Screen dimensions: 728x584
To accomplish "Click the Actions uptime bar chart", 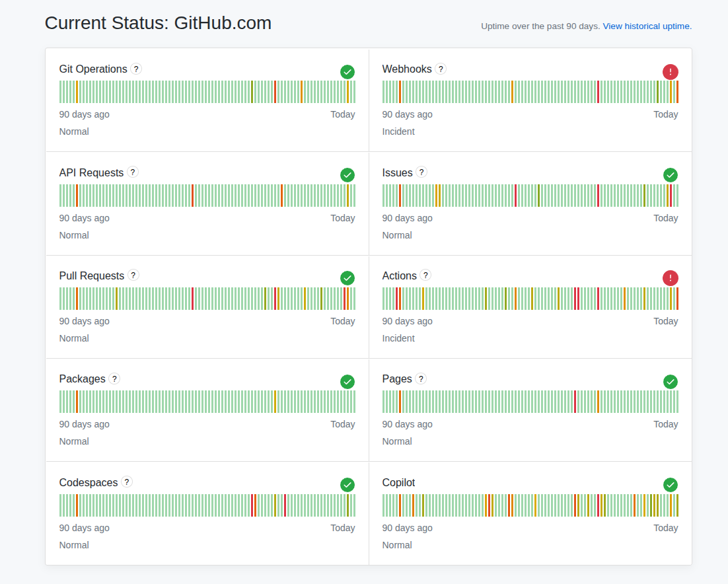I will pos(530,299).
